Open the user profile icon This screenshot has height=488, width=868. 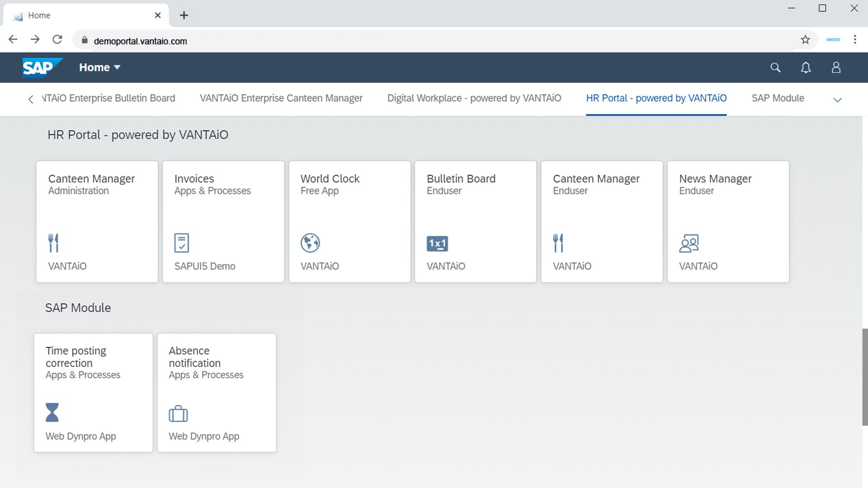coord(836,68)
